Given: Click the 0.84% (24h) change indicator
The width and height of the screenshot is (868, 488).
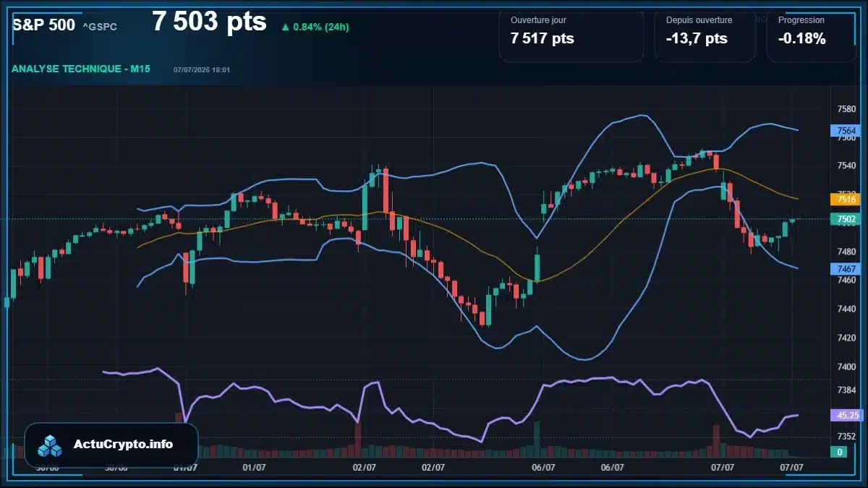Looking at the screenshot, I should coord(315,27).
